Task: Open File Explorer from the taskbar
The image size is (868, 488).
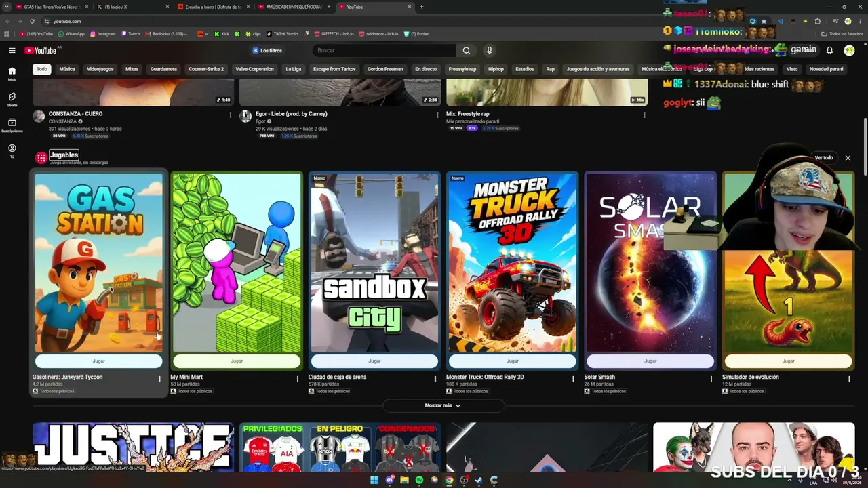Action: (404, 480)
